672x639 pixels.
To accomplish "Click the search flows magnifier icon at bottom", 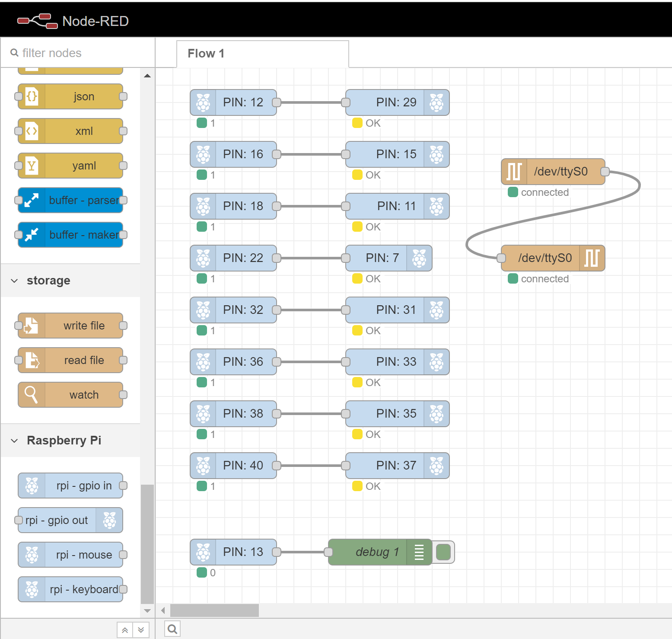I will pyautogui.click(x=172, y=629).
